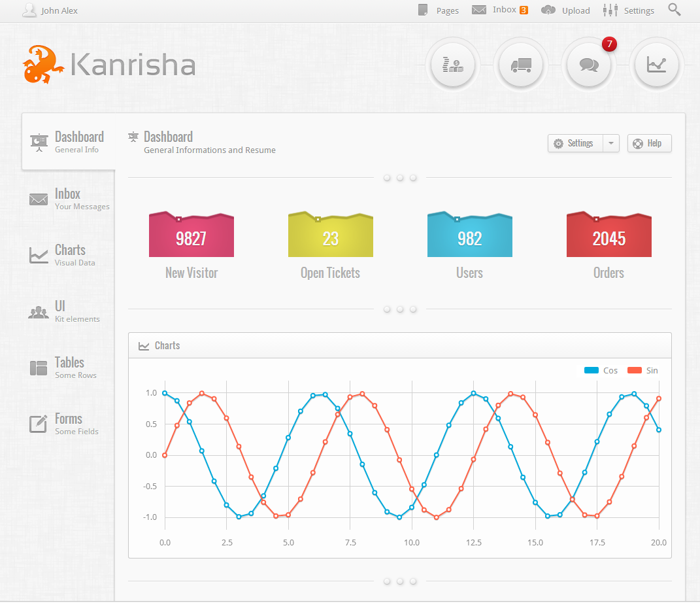Click the Sin legend label
Screen dimensions: 700x603
click(x=652, y=371)
